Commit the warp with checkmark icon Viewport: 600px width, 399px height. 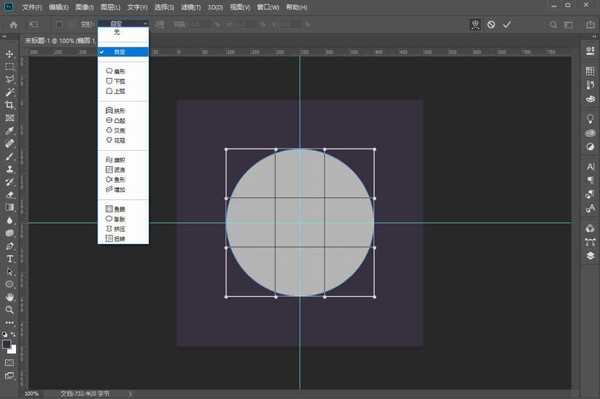(x=507, y=25)
